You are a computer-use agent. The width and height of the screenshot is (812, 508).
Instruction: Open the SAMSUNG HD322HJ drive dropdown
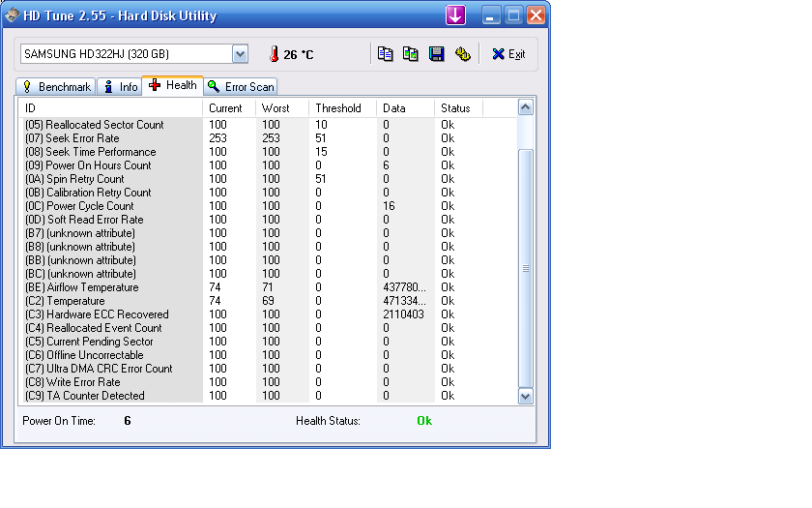(x=240, y=54)
